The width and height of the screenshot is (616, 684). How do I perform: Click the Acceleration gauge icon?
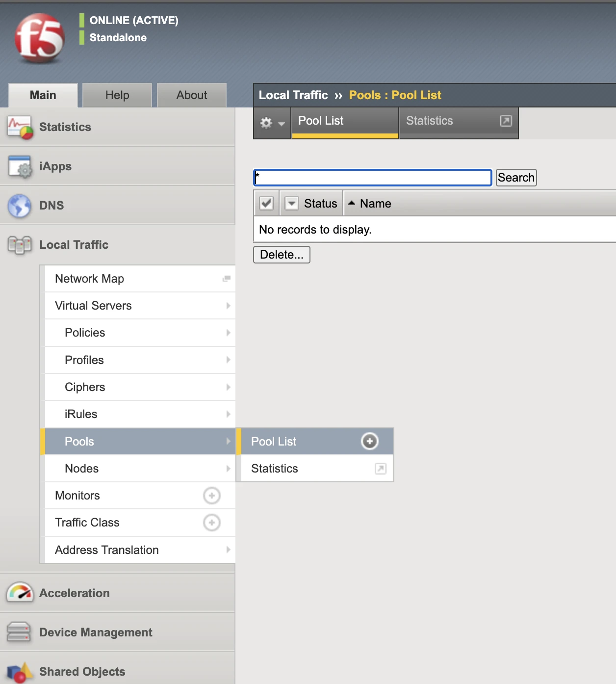(x=20, y=593)
